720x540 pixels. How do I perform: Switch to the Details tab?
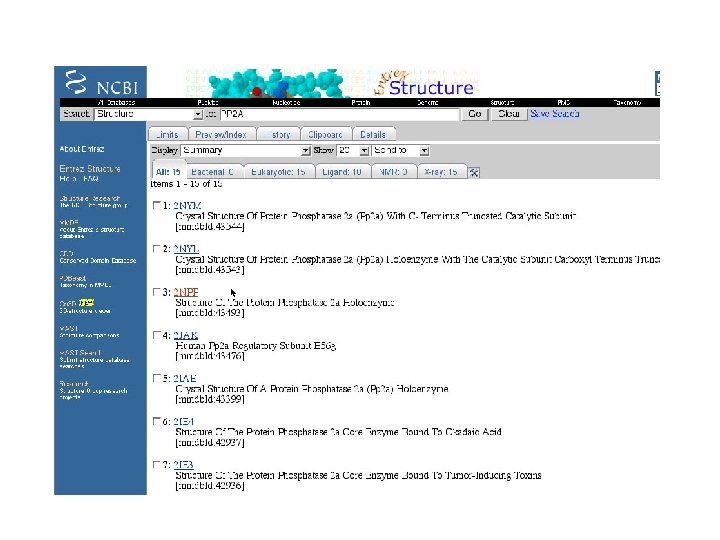point(373,134)
